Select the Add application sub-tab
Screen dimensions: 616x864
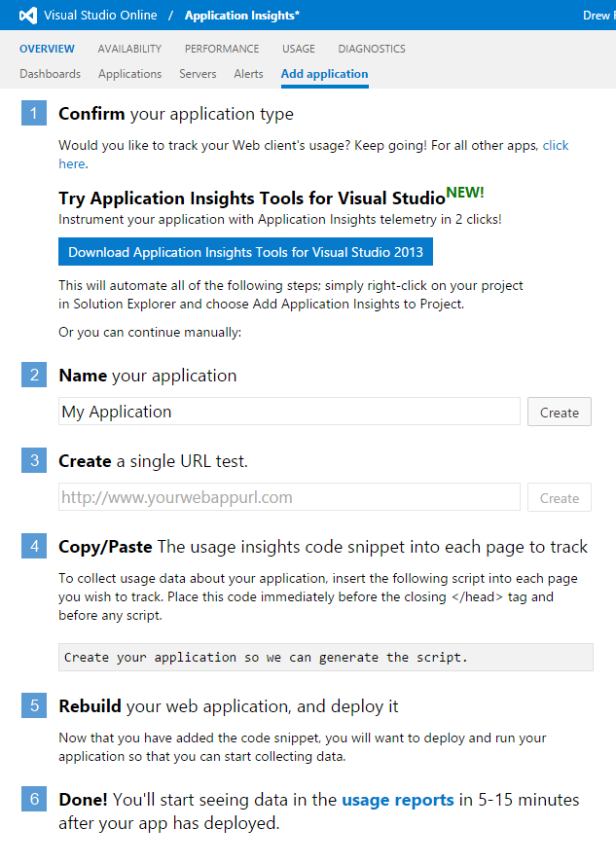(x=324, y=74)
